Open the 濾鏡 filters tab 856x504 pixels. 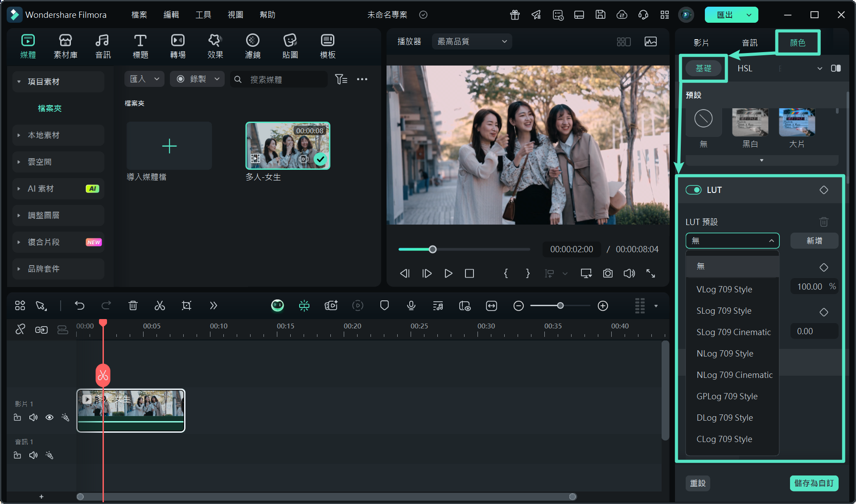pyautogui.click(x=253, y=46)
